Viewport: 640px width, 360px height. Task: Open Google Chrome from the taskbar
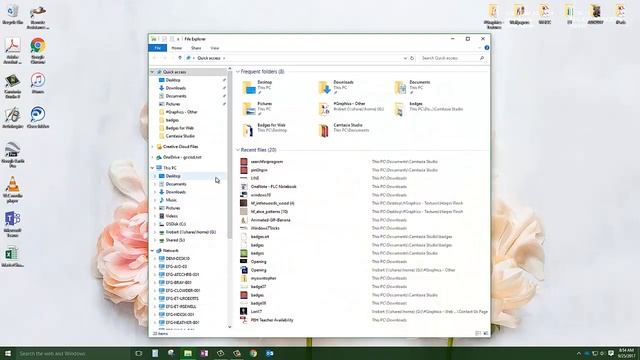click(253, 353)
